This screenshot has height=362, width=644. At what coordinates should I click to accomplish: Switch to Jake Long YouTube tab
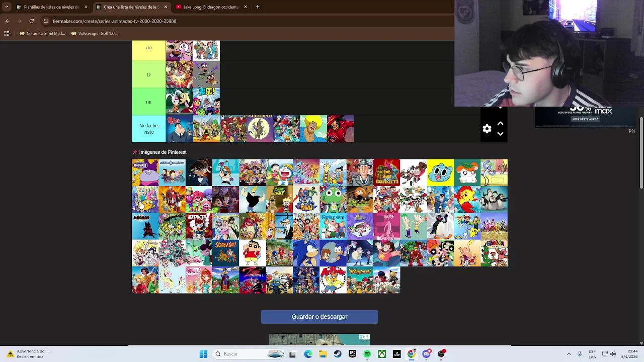pos(210,7)
